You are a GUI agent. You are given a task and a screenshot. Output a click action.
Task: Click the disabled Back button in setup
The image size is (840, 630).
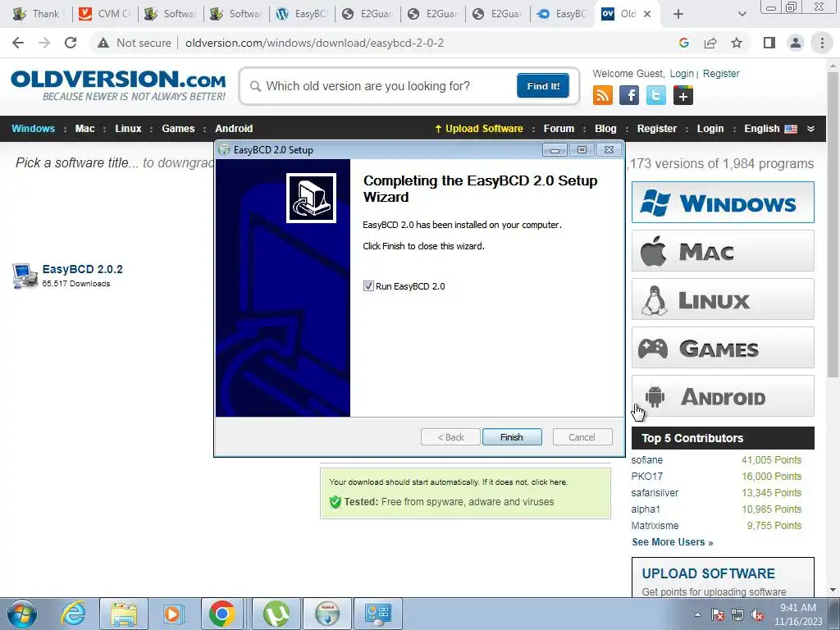point(450,437)
